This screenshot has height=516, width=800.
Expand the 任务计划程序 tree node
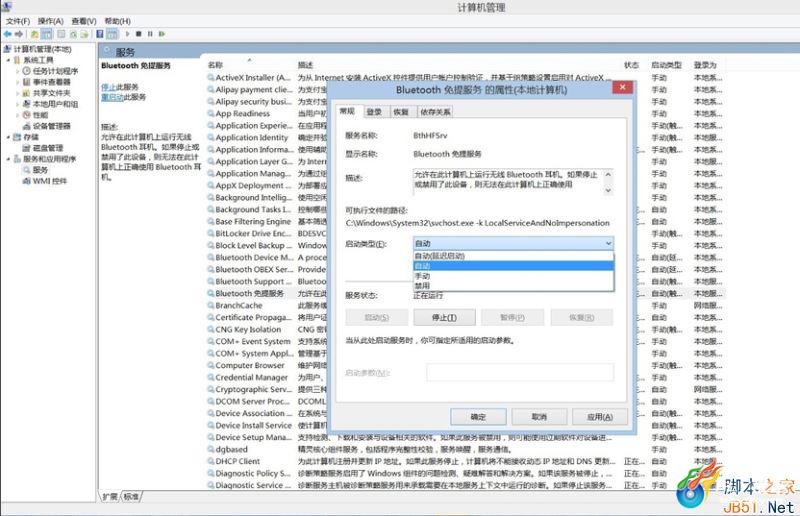click(18, 71)
